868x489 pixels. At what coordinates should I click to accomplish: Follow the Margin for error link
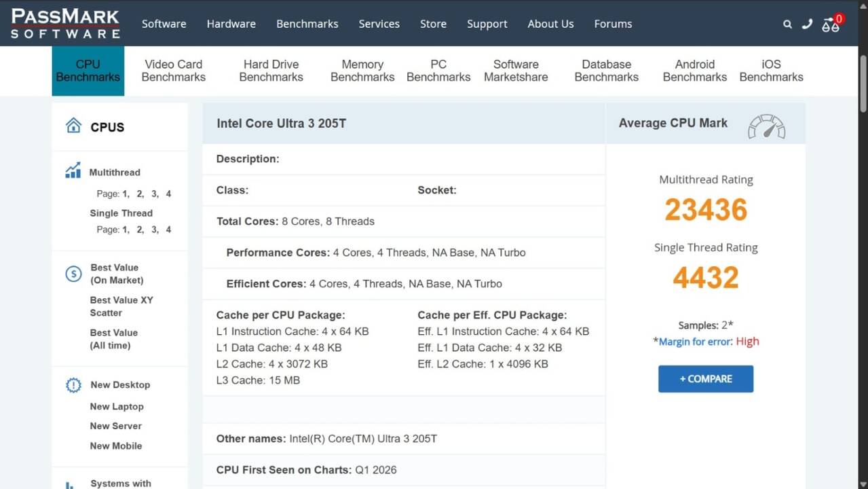click(696, 342)
